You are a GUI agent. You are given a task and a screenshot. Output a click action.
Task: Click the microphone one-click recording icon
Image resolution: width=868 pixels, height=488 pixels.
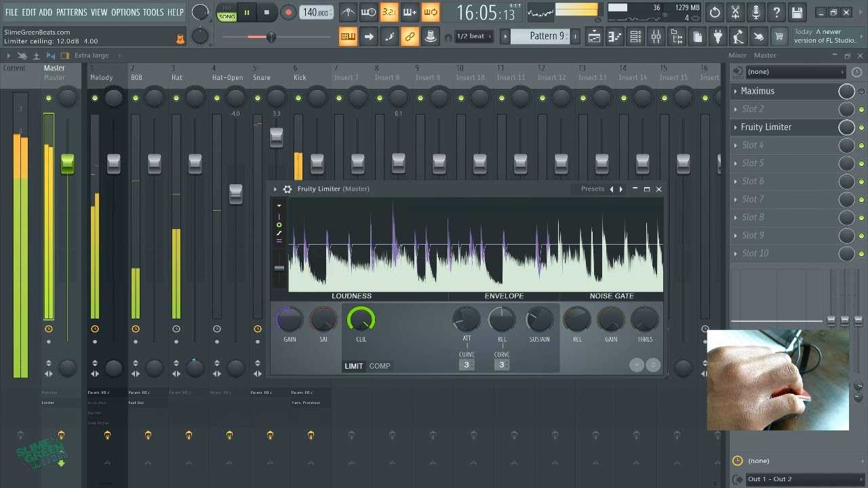pyautogui.click(x=756, y=12)
